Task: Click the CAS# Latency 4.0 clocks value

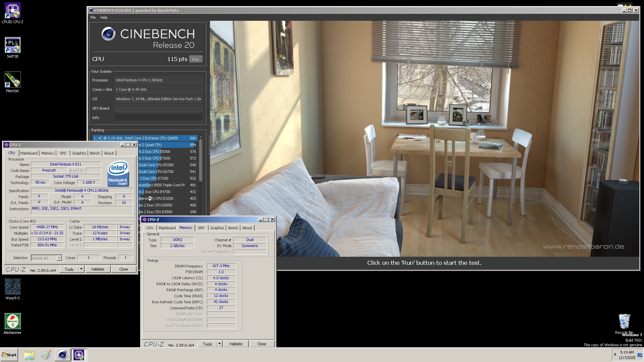Action: pyautogui.click(x=221, y=278)
